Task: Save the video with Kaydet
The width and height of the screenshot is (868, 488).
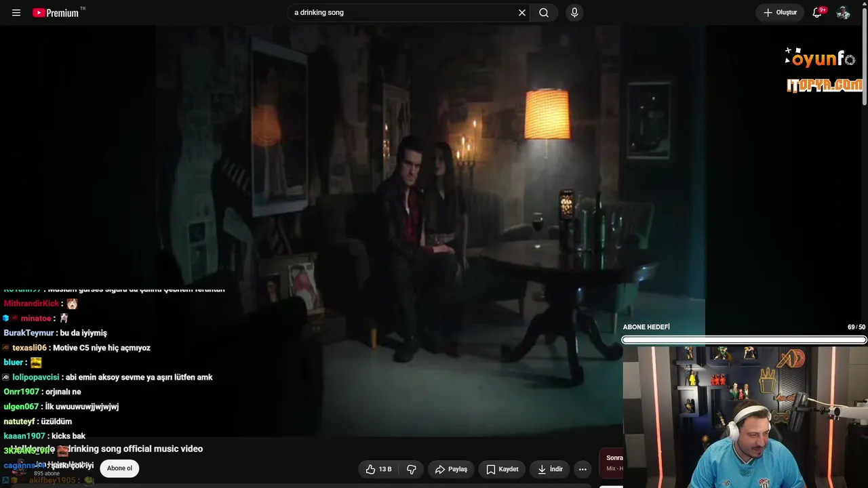Action: (502, 469)
